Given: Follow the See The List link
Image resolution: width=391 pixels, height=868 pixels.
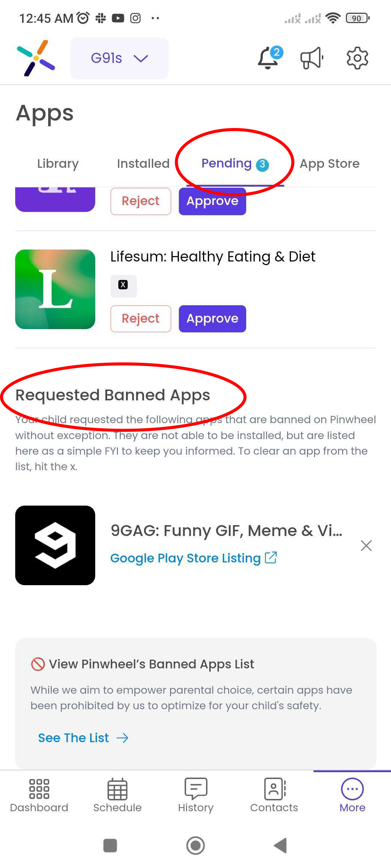Looking at the screenshot, I should tap(83, 738).
